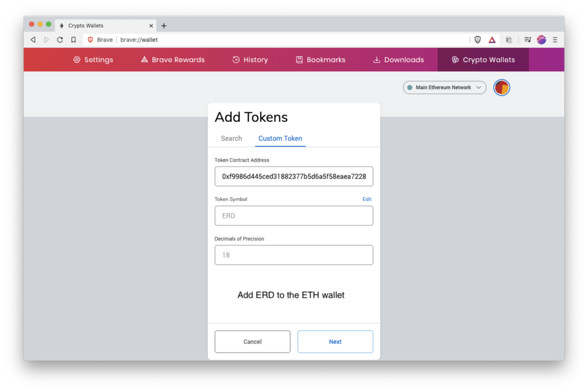
Task: Click the browser profile avatar in toolbar
Action: pyautogui.click(x=541, y=40)
